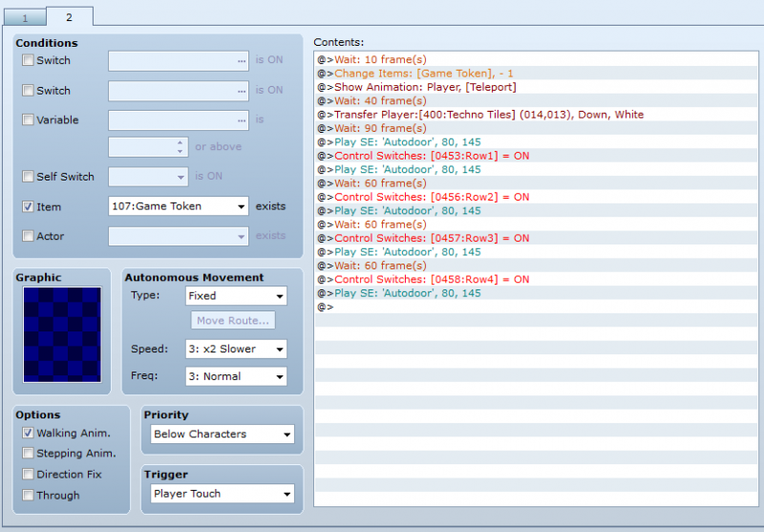Check the Direction Fix option

28,474
